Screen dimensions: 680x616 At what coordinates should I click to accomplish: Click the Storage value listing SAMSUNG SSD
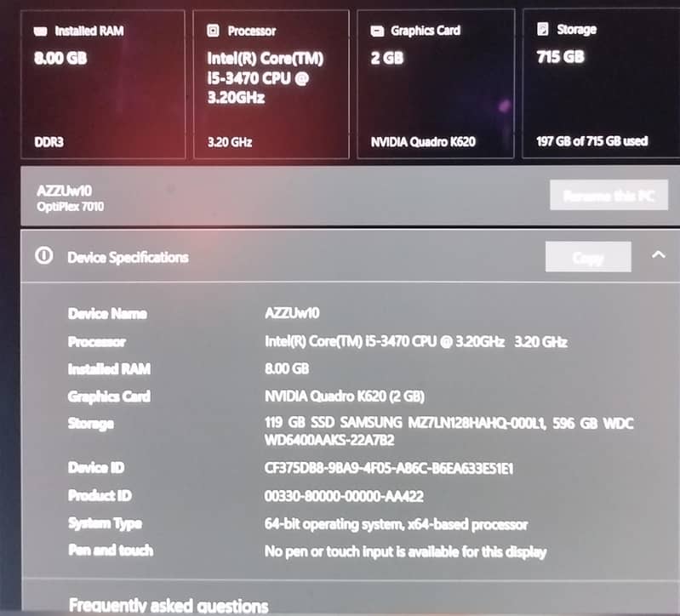[x=449, y=431]
